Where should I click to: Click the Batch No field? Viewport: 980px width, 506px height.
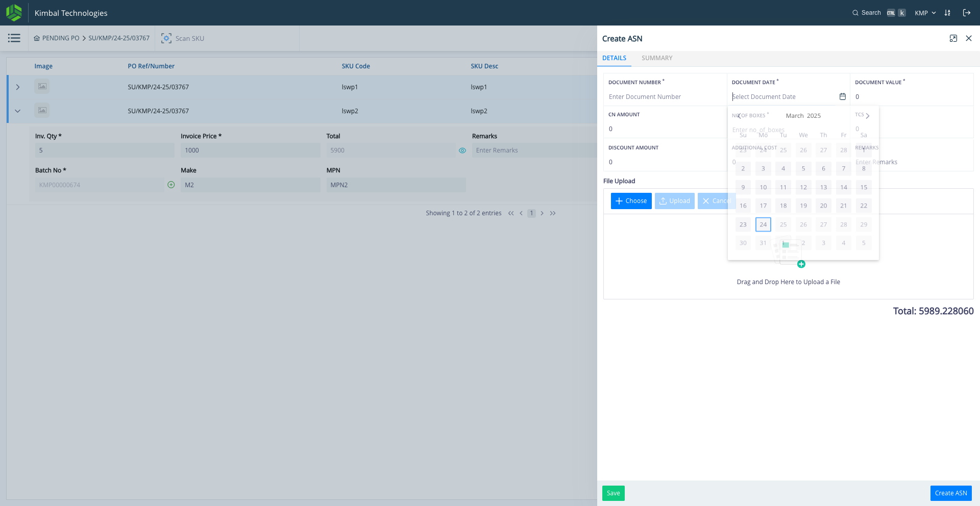point(100,185)
